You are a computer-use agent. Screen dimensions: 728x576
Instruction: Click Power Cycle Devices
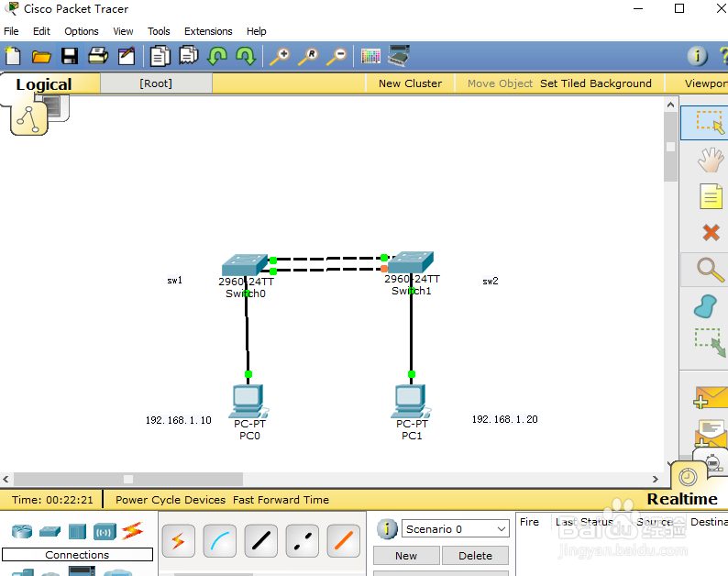coord(171,500)
